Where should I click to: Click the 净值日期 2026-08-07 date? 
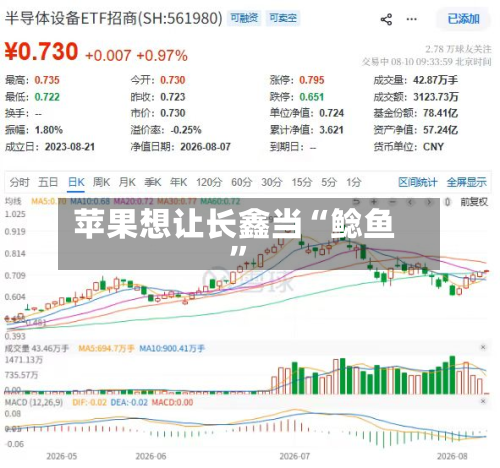(205, 147)
